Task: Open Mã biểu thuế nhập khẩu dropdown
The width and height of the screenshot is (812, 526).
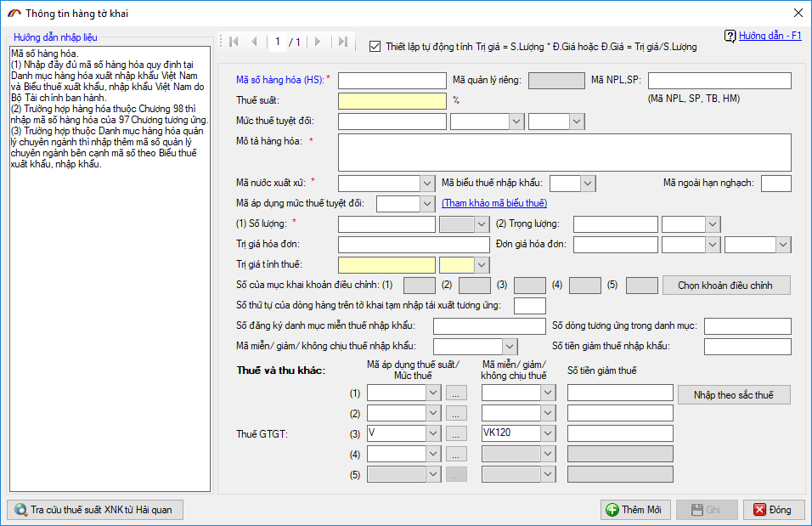Action: [588, 184]
